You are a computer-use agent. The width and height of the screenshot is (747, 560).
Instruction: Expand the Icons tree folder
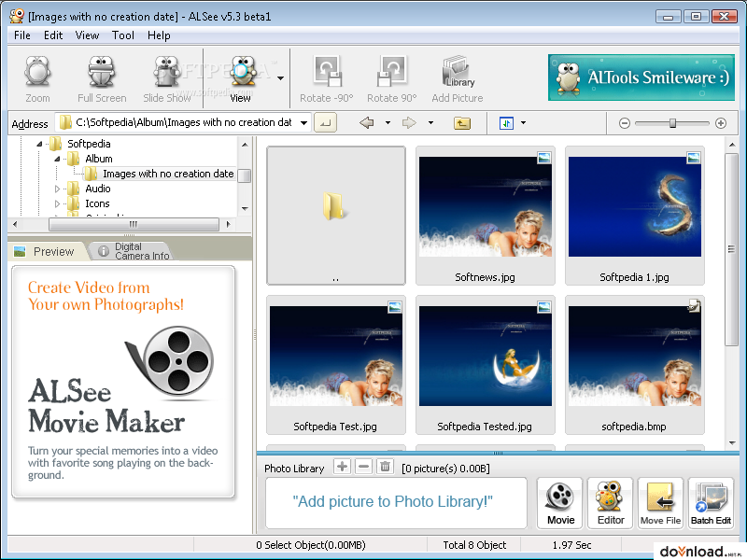pos(57,203)
